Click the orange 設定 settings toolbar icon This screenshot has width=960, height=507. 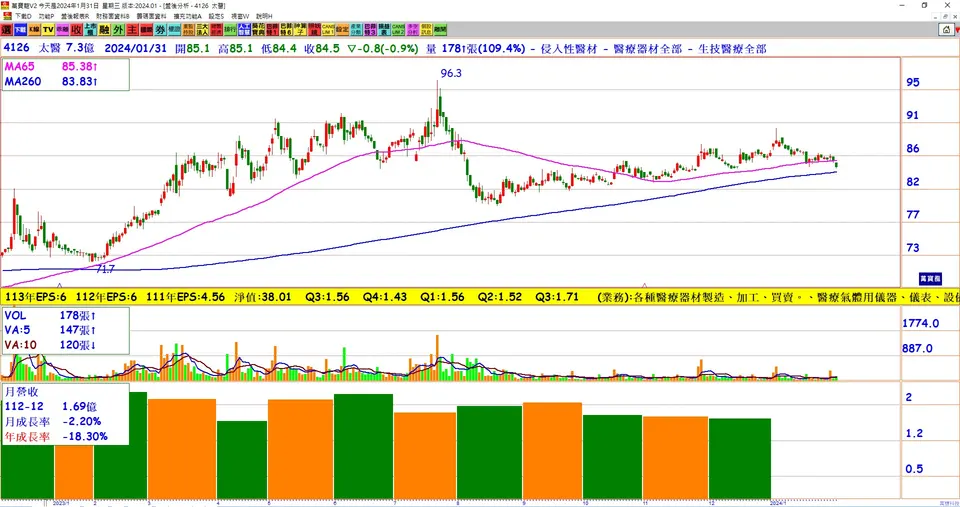342,29
